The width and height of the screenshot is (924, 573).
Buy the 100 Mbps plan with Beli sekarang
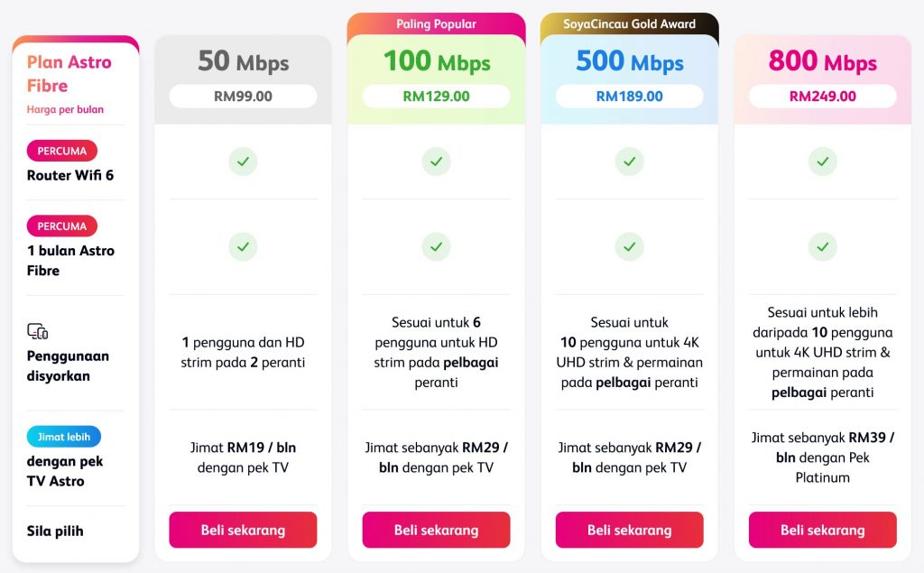(x=436, y=530)
